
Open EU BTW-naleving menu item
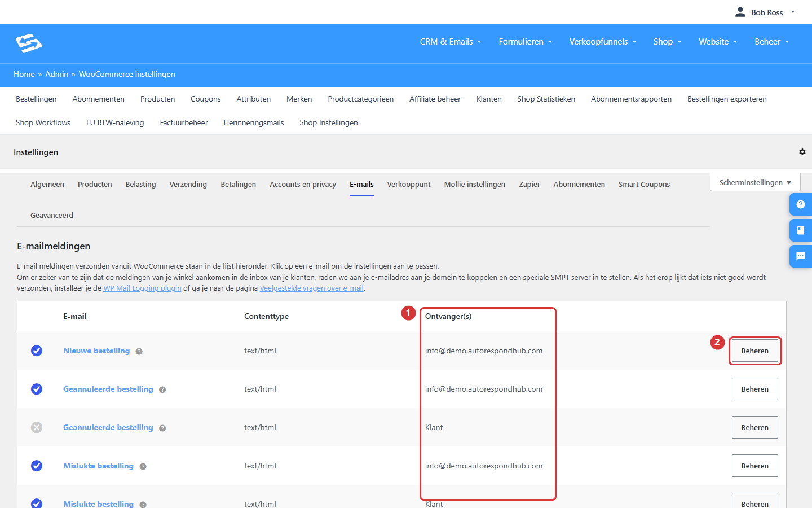click(115, 123)
